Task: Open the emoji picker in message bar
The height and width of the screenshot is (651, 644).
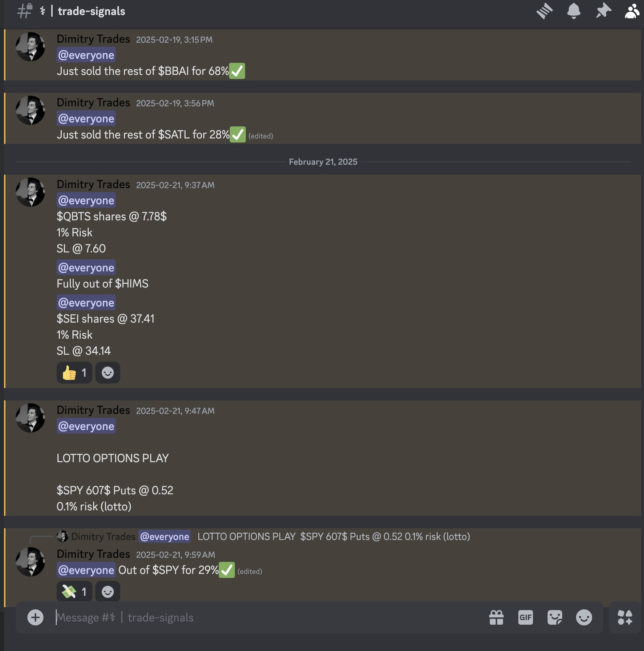Action: (584, 617)
